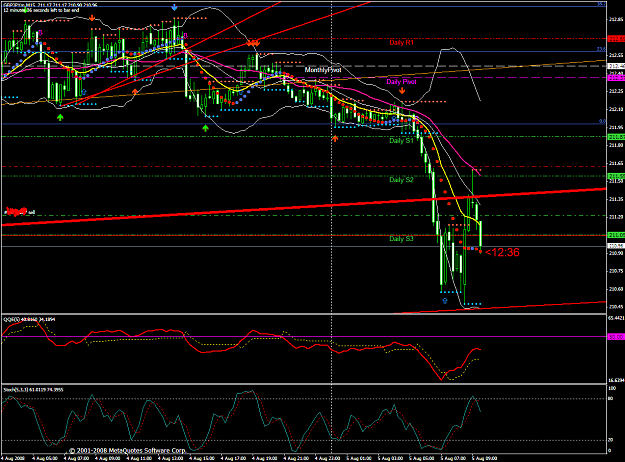Click the Daily R1 pivot label
625x462 pixels.
coord(401,42)
